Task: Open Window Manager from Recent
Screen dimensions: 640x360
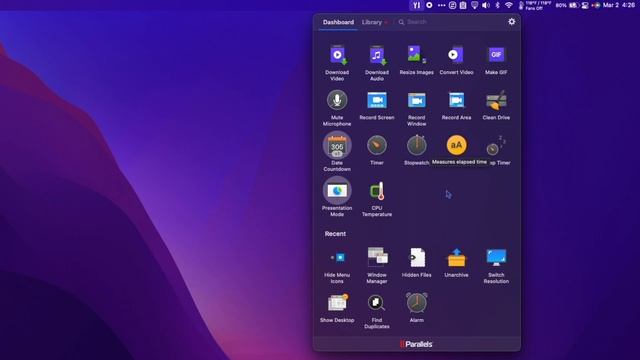Action: click(377, 266)
